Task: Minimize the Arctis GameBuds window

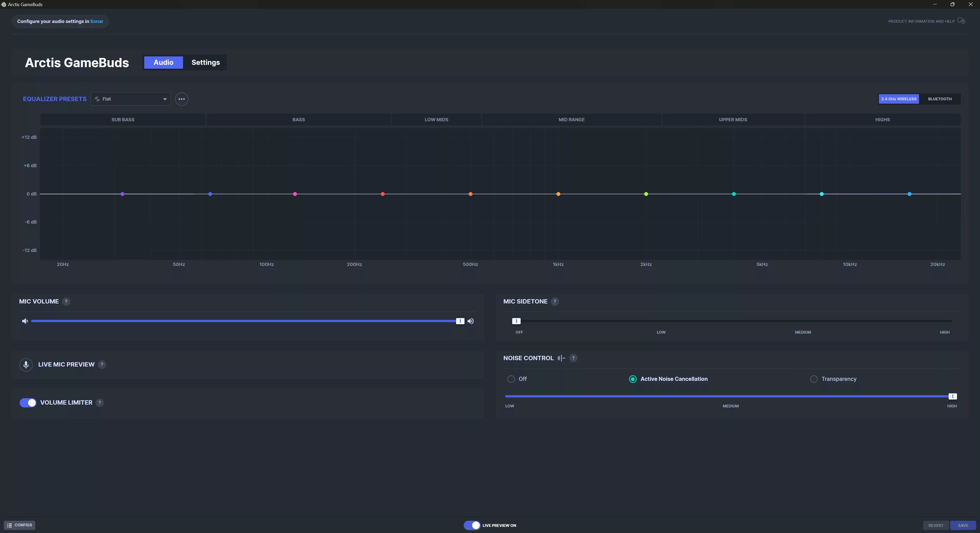Action: point(935,4)
